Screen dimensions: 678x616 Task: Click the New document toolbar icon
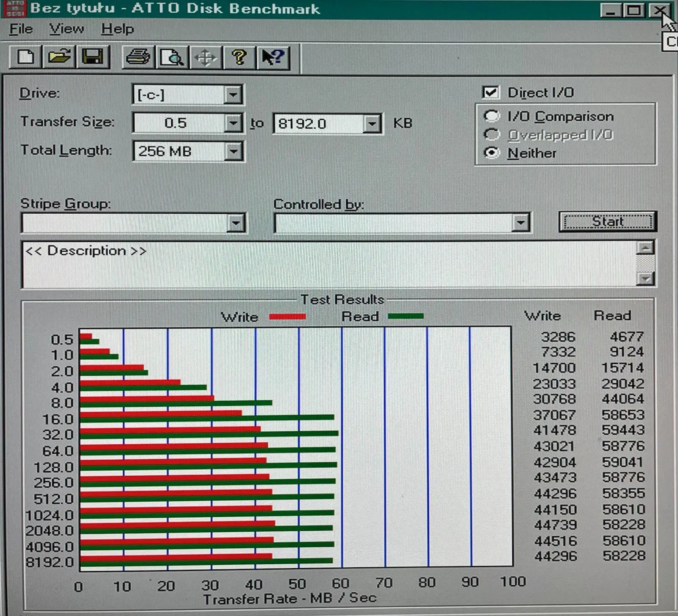click(x=25, y=57)
